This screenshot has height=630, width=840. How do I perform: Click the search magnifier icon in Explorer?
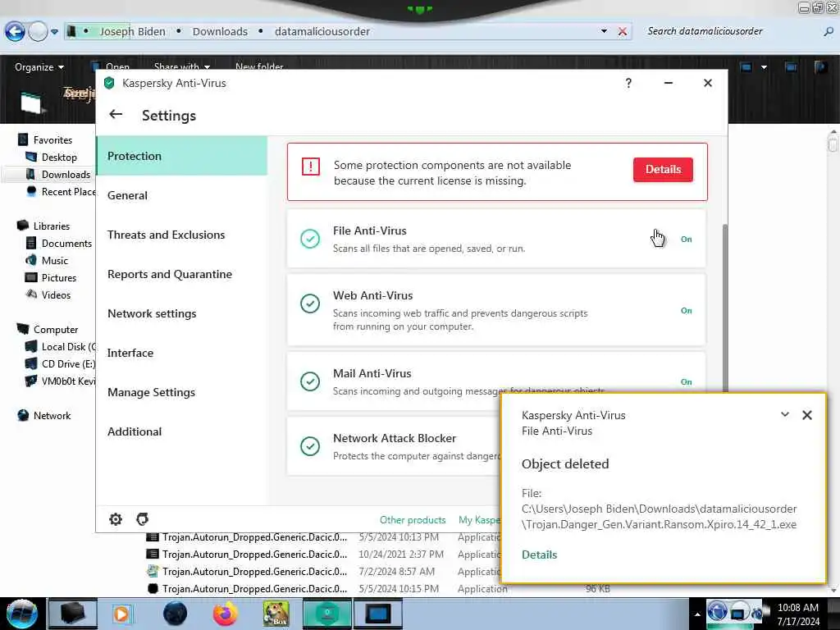tap(829, 32)
